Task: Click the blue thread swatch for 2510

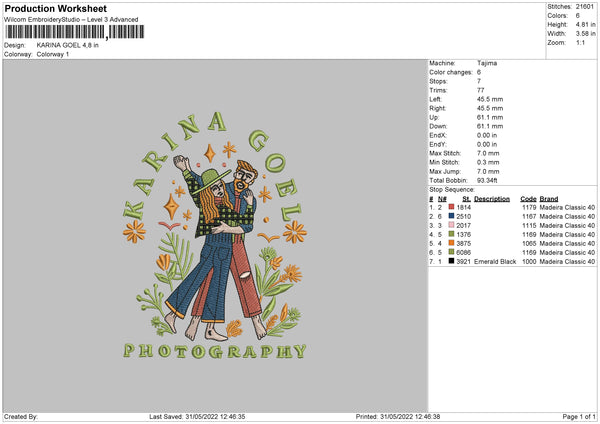Action: coord(451,216)
